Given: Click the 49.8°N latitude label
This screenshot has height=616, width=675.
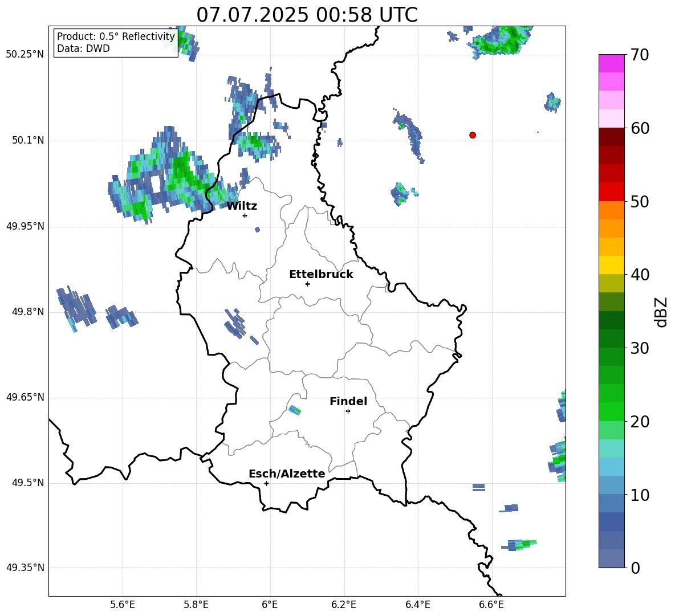Looking at the screenshot, I should [28, 312].
